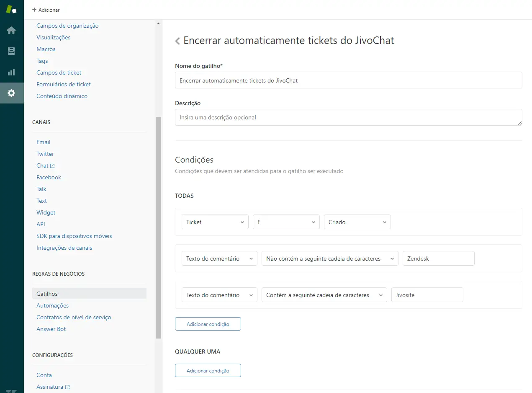
Task: Open the Home dashboard icon
Action: coord(11,31)
